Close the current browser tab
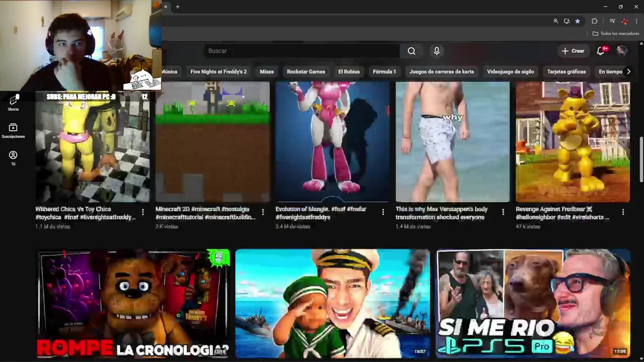This screenshot has height=362, width=644. pyautogui.click(x=166, y=7)
